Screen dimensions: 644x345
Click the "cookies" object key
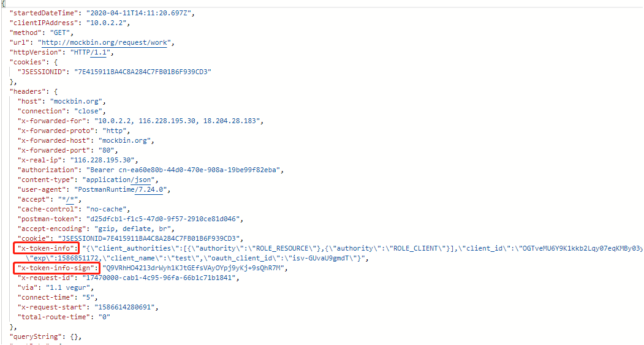point(28,62)
